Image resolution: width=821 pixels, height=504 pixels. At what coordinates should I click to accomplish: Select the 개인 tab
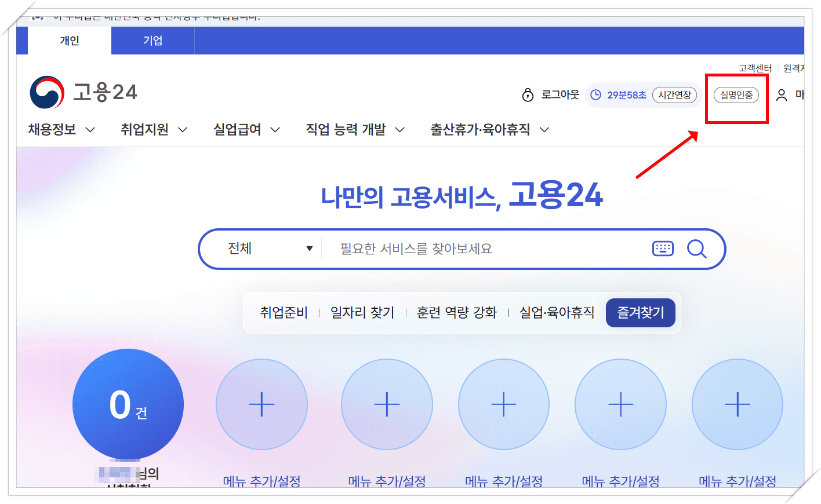pos(69,40)
